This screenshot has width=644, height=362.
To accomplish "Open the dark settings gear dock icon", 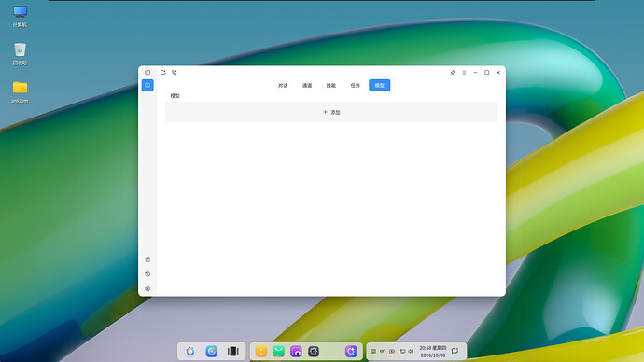I will coord(314,352).
